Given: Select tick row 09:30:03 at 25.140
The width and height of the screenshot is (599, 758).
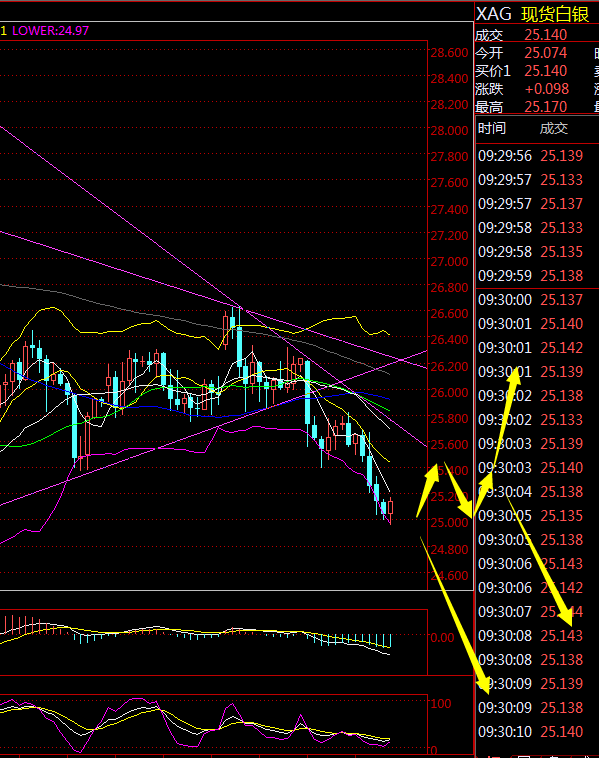Looking at the screenshot, I should [530, 467].
